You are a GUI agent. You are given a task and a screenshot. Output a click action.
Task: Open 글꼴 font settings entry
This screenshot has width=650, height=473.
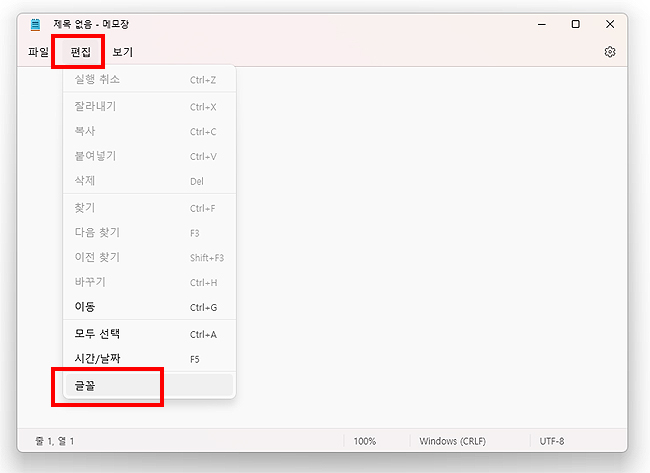(149, 386)
